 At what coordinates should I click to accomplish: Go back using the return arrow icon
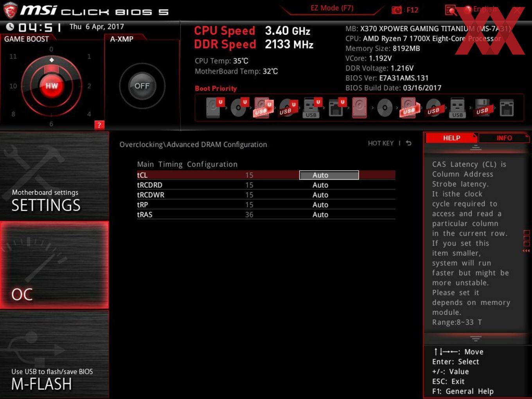pos(409,143)
